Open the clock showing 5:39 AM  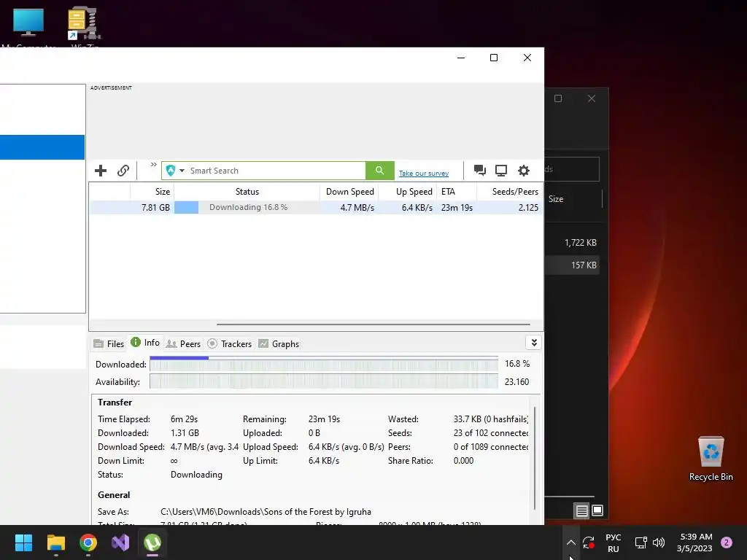tap(695, 542)
